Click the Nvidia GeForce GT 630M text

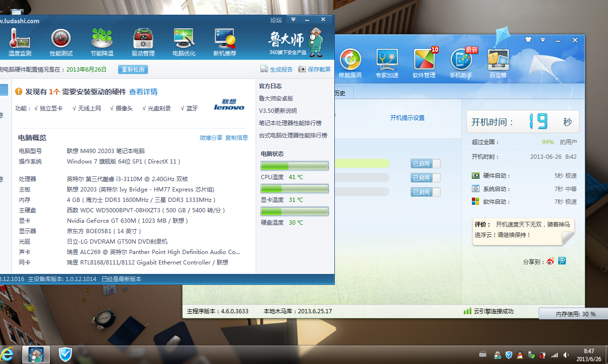(x=128, y=220)
